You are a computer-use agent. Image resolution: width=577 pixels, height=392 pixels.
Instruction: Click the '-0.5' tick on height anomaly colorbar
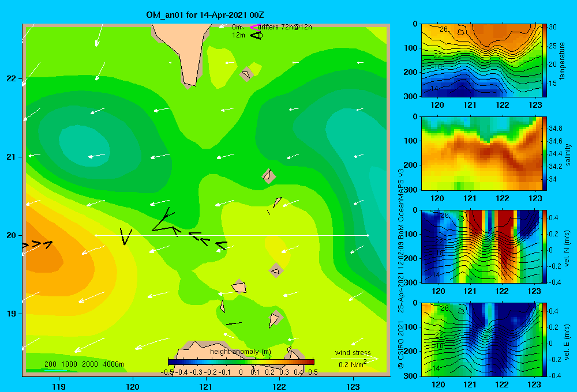(x=167, y=372)
